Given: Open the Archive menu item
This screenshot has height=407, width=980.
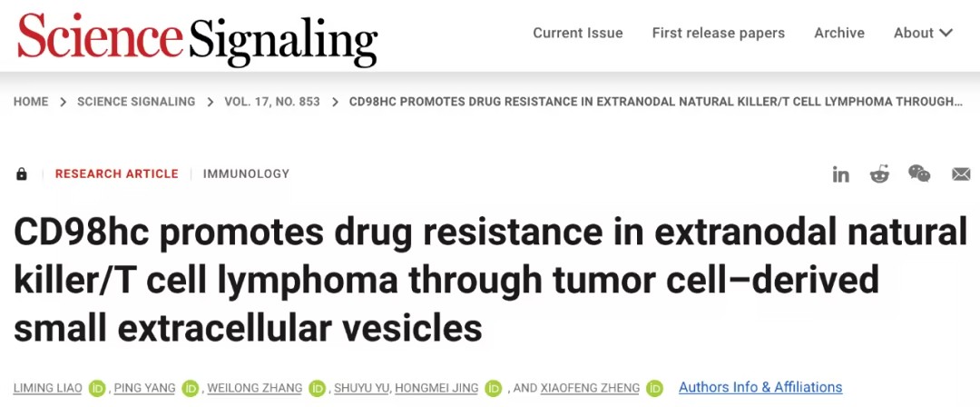Looking at the screenshot, I should click(838, 33).
